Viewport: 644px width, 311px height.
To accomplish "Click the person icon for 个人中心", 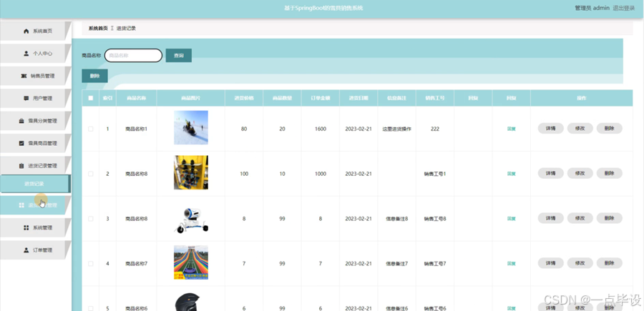I will [x=26, y=54].
